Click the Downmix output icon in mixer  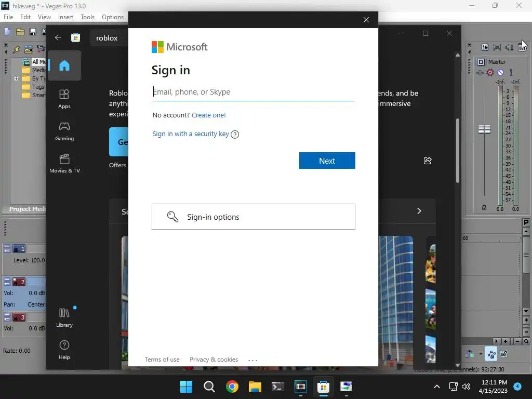(x=497, y=47)
